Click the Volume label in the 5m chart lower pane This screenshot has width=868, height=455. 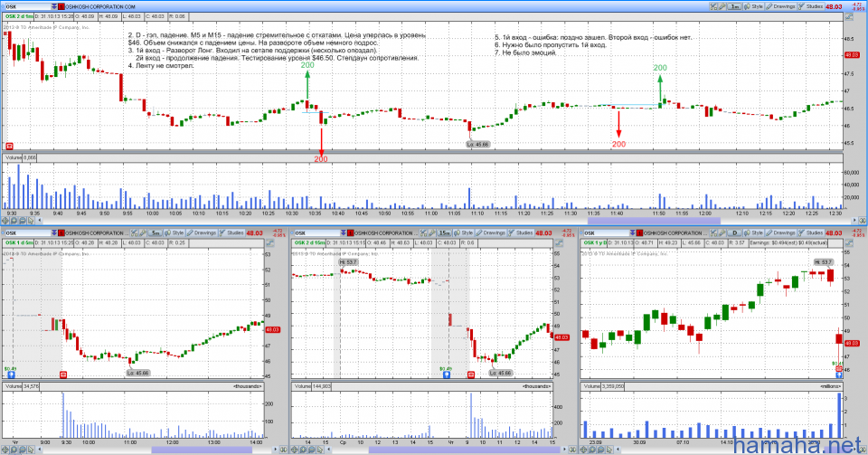point(13,386)
